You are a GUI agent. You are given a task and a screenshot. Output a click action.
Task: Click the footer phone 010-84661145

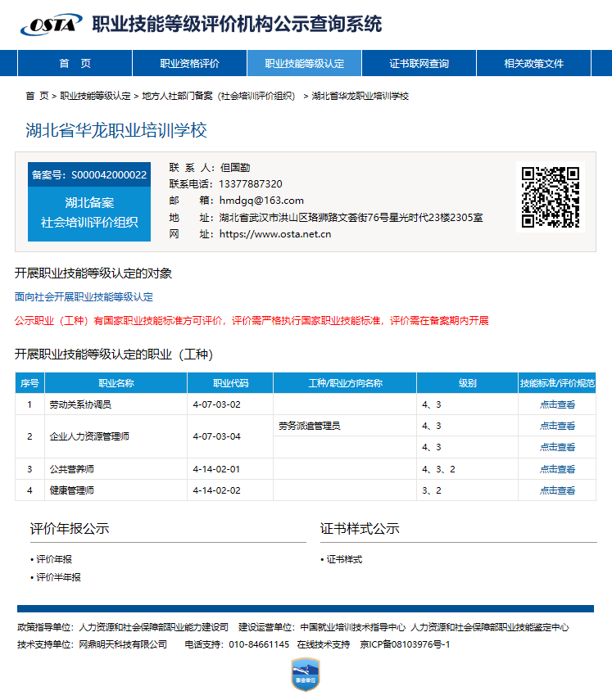pos(259,644)
